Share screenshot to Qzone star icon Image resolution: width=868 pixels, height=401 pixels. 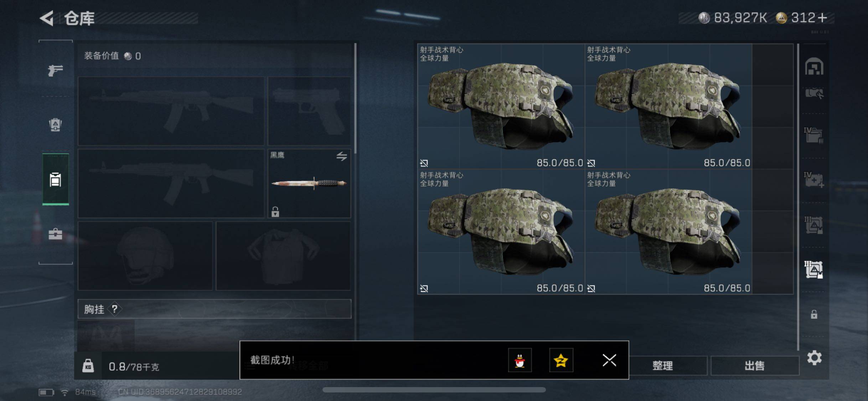click(561, 360)
